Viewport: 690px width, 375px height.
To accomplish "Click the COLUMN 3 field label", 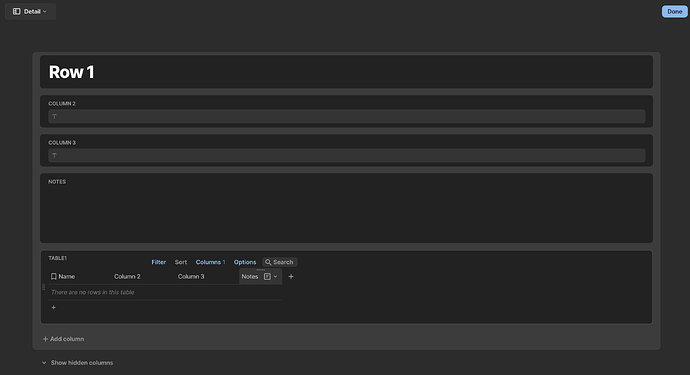I will coord(62,143).
